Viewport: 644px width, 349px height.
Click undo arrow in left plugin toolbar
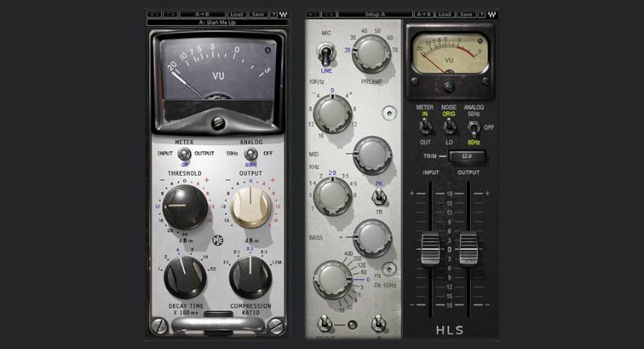[x=154, y=14]
